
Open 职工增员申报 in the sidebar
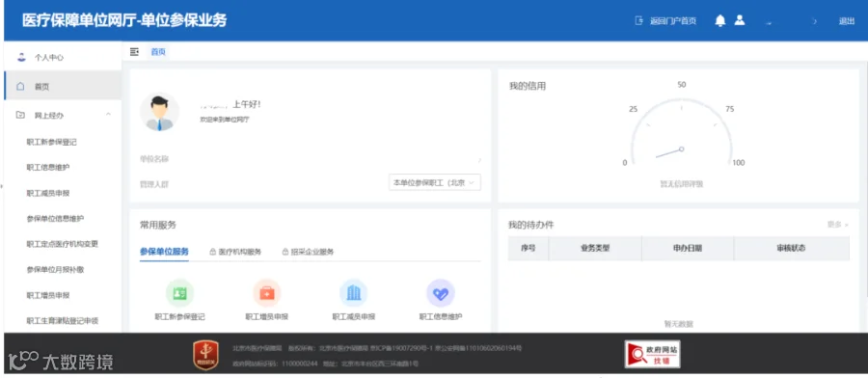point(48,295)
